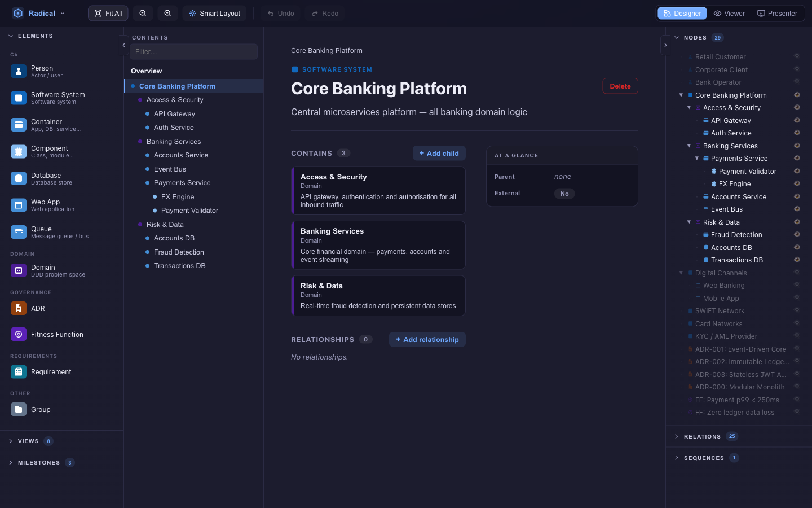Open the Radical workspace dropdown

(39, 14)
